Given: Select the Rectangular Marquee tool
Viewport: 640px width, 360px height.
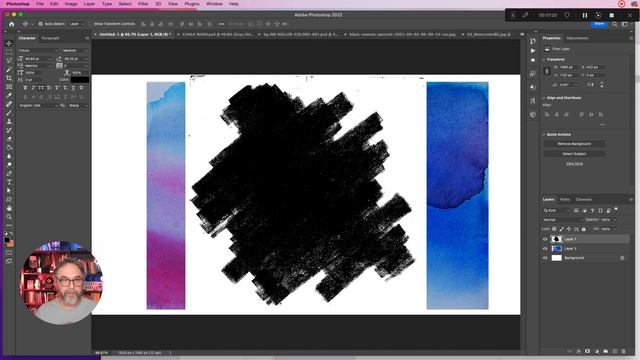Looking at the screenshot, I should (9, 52).
